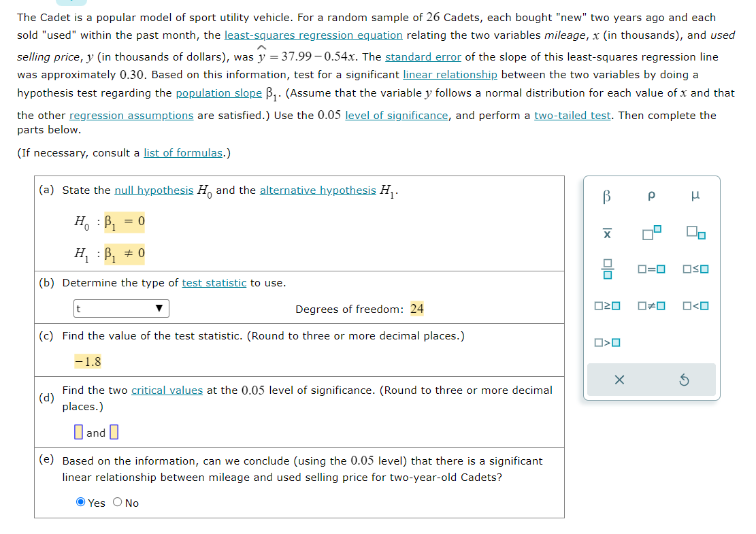Insert the greater-than-or-equal (≥) icon

(x=607, y=305)
